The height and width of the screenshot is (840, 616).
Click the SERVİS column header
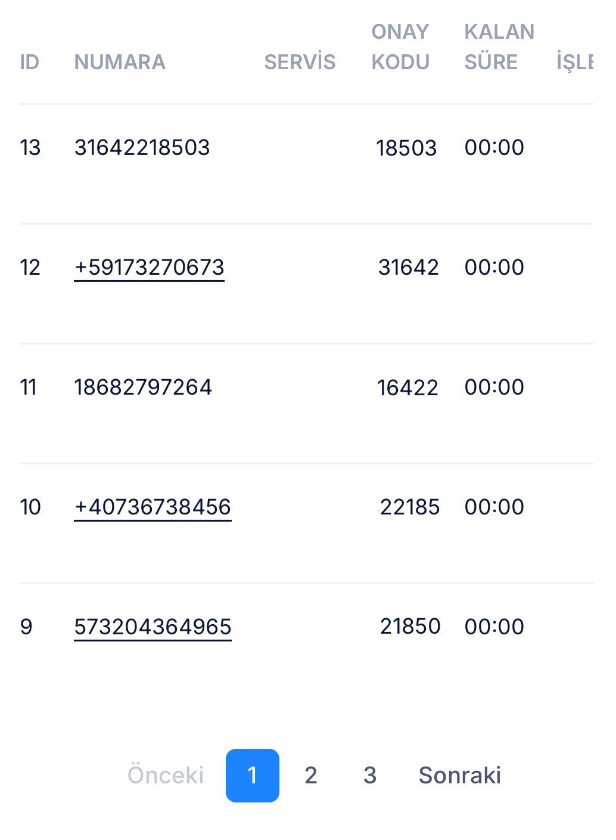coord(300,62)
